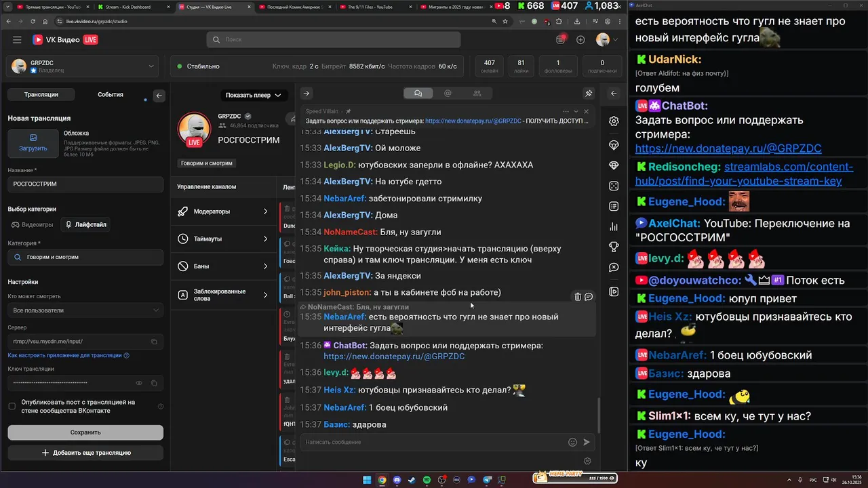Switch to the Трансляции tab
Viewport: 868px width, 488px height.
[41, 95]
